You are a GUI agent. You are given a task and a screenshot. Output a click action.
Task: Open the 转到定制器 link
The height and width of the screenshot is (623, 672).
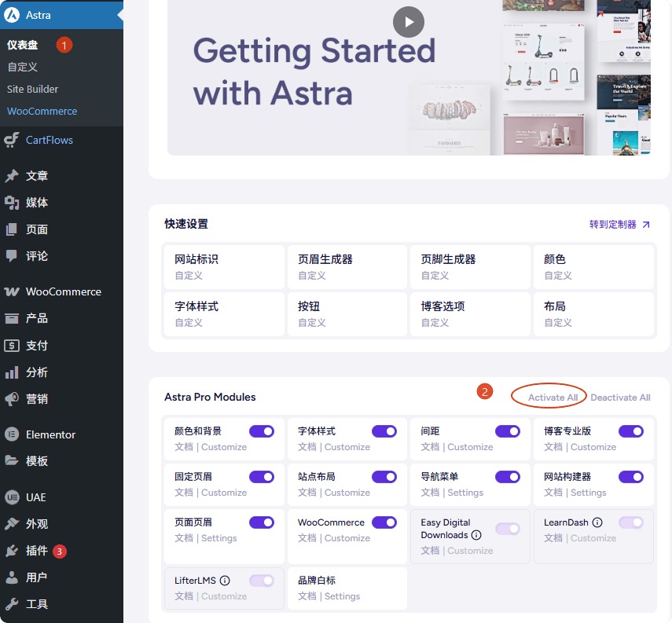(619, 225)
